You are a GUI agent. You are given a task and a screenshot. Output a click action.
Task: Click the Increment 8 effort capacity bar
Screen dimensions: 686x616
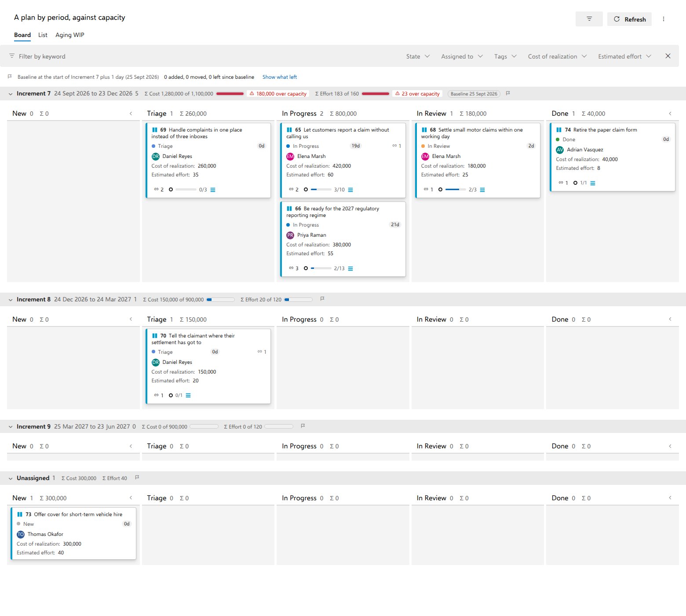tap(298, 300)
